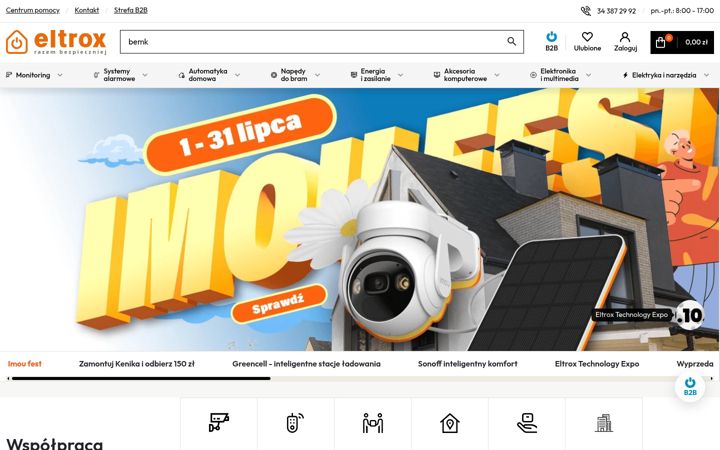This screenshot has width=720, height=450.
Task: Select Greencell inteligentne stacje ładowania tab
Action: pyautogui.click(x=306, y=364)
